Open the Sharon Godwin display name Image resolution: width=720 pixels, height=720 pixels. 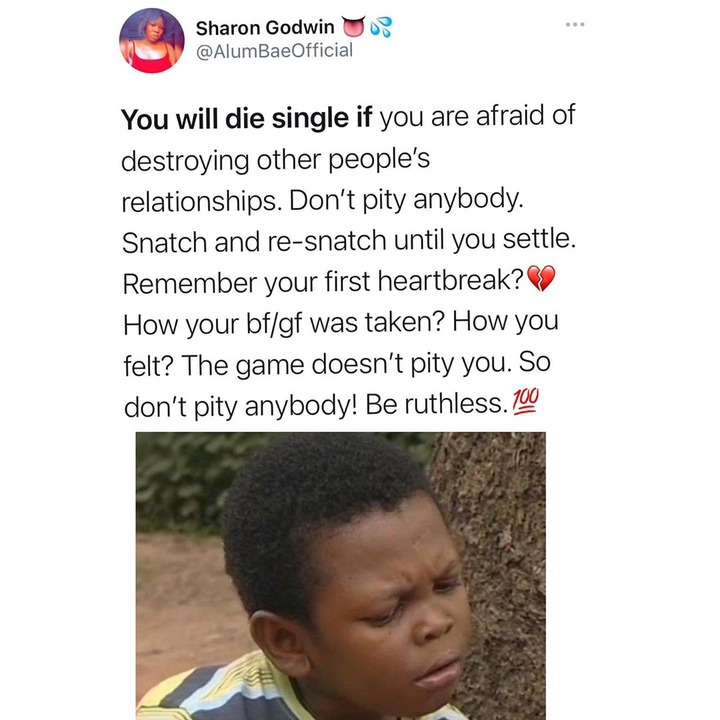tap(265, 28)
